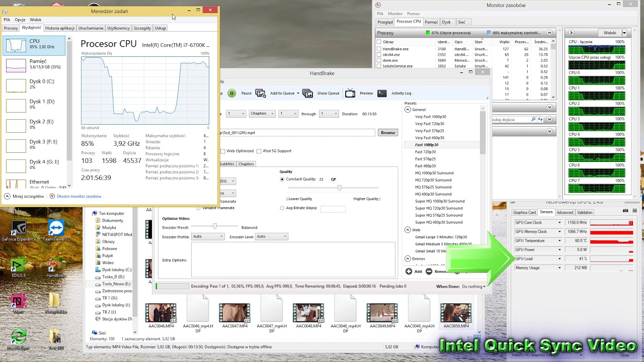
Task: Switch to the Graphics Card tab in GPU-Z
Action: [x=524, y=212]
